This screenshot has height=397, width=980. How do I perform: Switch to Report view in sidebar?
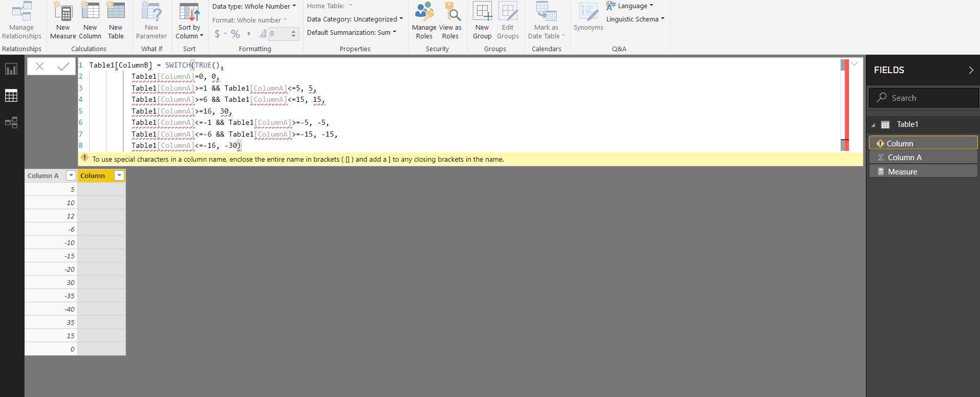[x=11, y=69]
